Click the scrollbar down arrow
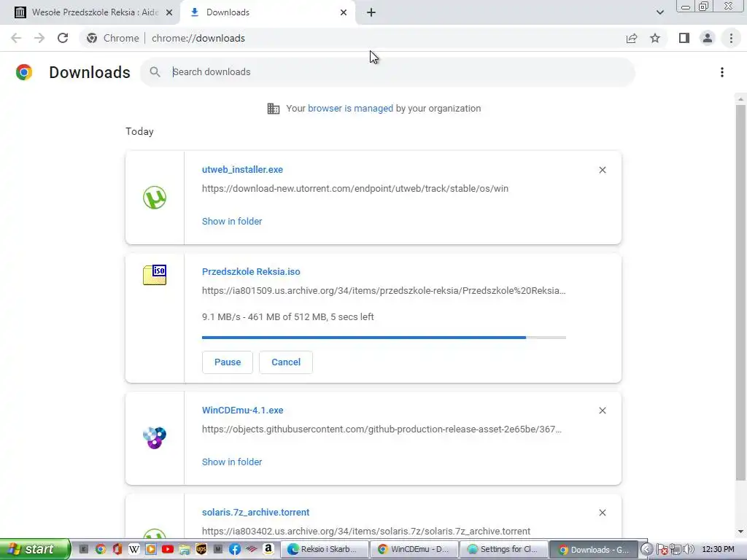 point(740,532)
